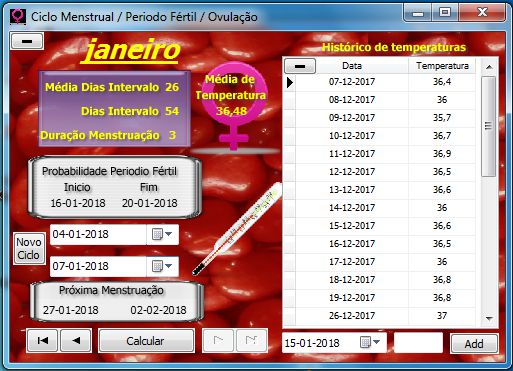
Task: Go to the previous record
Action: click(x=76, y=340)
